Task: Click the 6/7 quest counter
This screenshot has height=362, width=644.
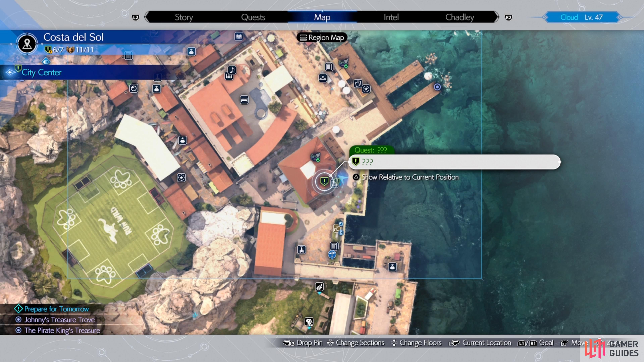Action: (54, 49)
